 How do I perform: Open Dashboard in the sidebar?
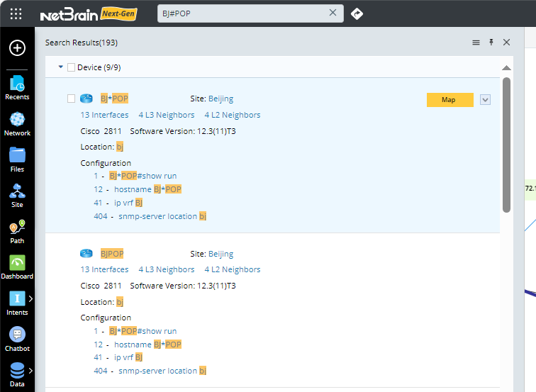pyautogui.click(x=17, y=268)
